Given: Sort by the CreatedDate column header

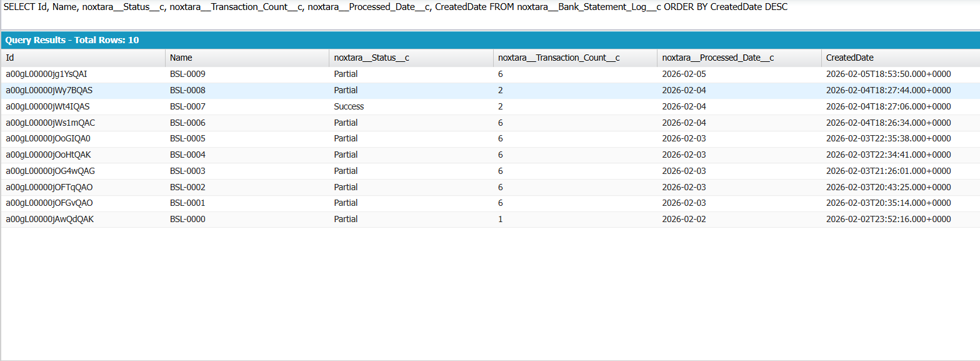Looking at the screenshot, I should coord(901,58).
